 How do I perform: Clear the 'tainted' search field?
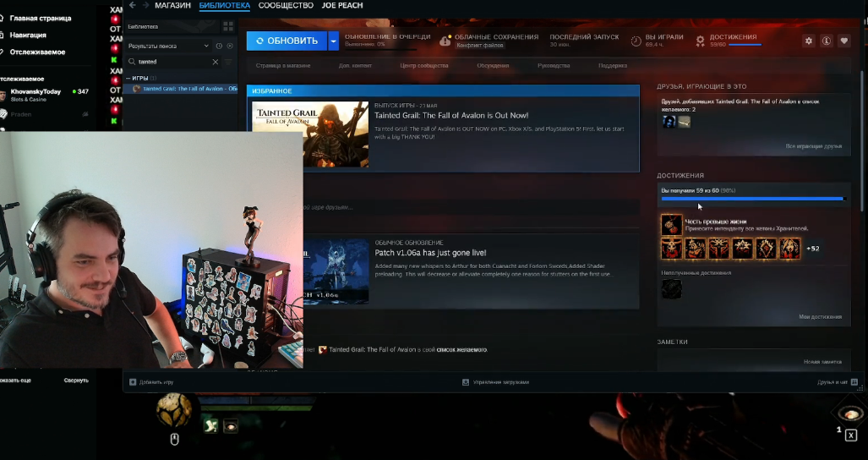click(216, 62)
